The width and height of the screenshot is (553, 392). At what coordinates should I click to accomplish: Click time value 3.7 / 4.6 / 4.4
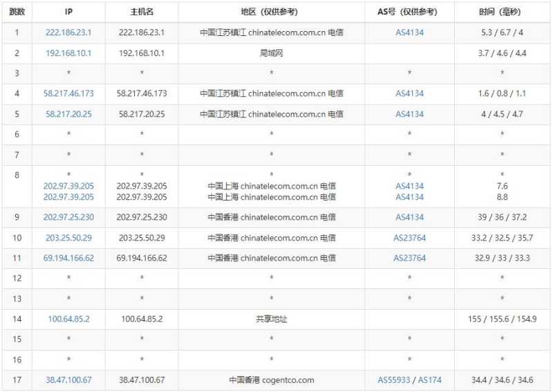click(x=502, y=53)
